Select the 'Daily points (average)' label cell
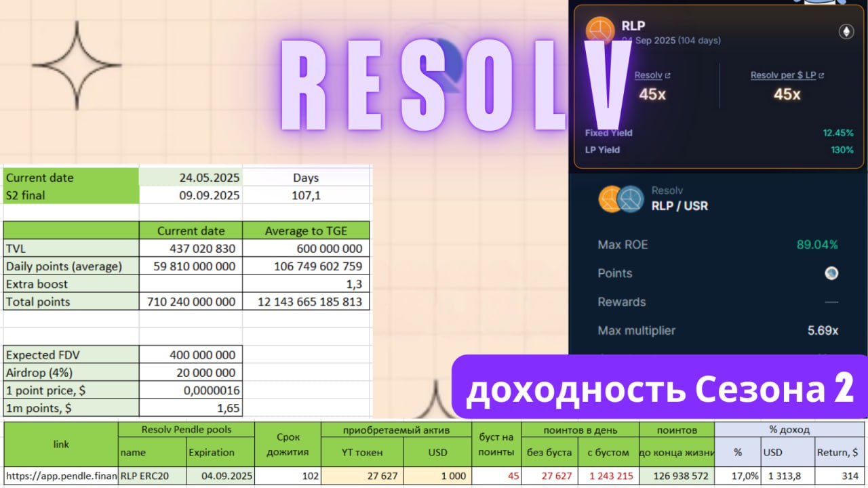Viewport: 868px width, 488px height. [71, 266]
